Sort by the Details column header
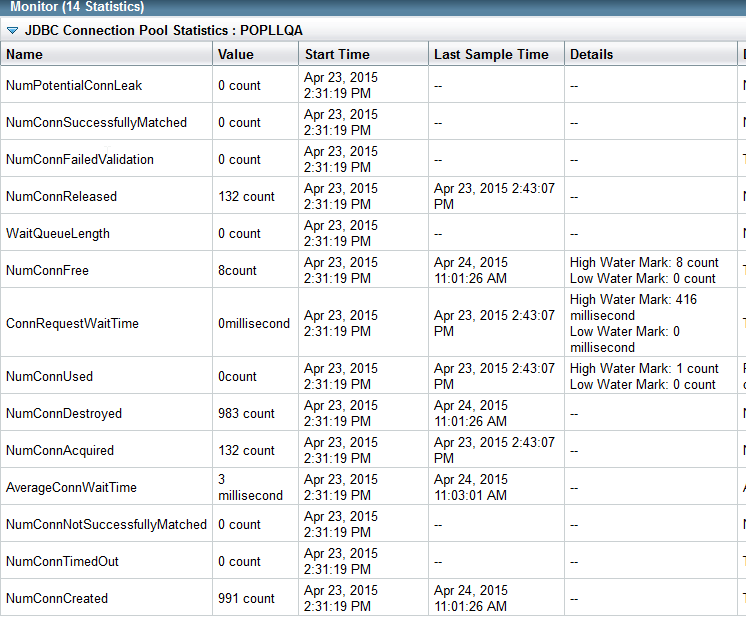 point(591,54)
